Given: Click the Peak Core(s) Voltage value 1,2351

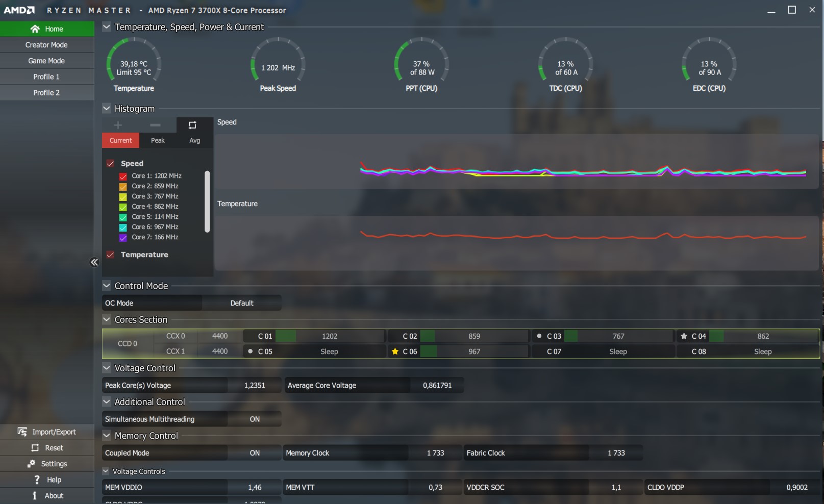Looking at the screenshot, I should pos(255,386).
